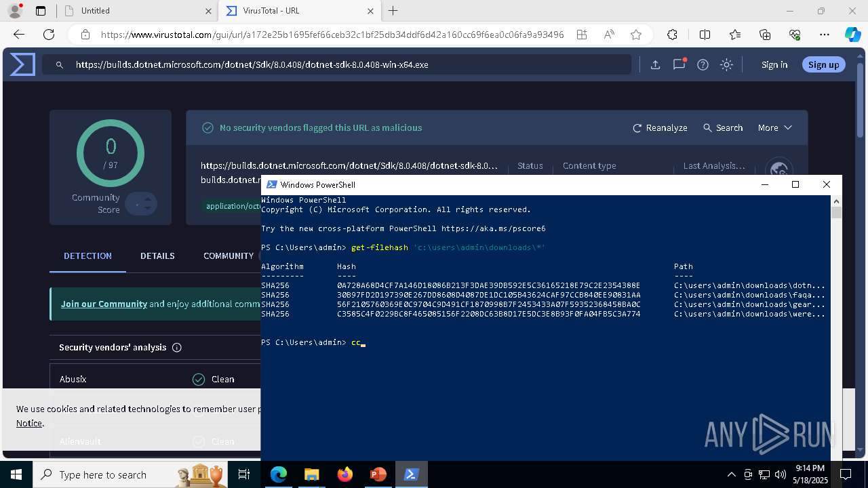Click the Sign up button
The width and height of the screenshot is (868, 488).
pyautogui.click(x=824, y=64)
